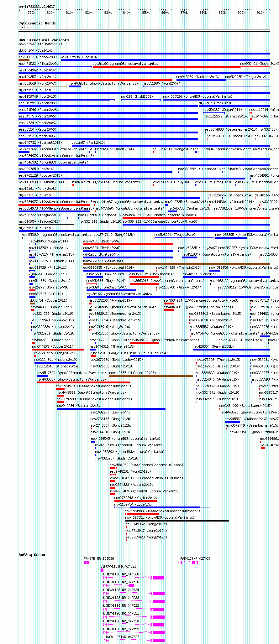Screen dimensions: 279x644
Task: Select label nsv513729 (Arlt2011)
Action: pyautogui.click(x=48, y=267)
